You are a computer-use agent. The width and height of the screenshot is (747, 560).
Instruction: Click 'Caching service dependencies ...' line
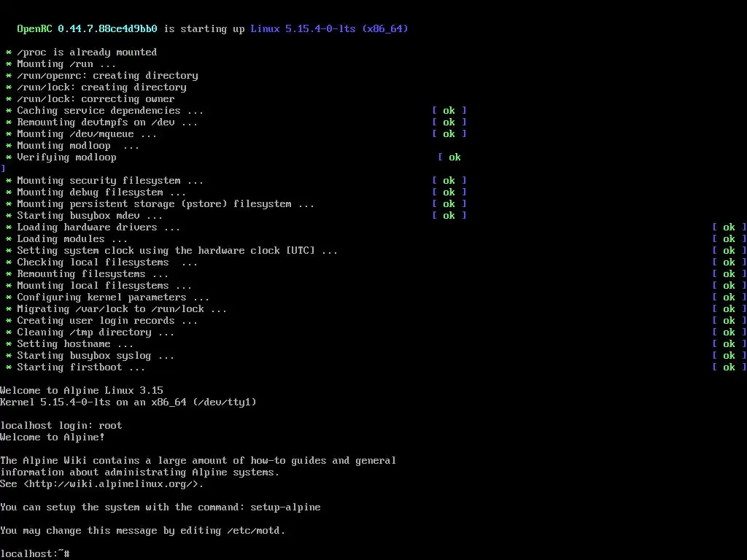[110, 111]
